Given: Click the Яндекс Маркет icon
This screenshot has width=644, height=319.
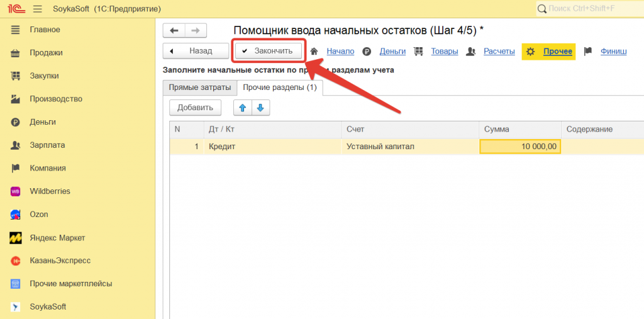Looking at the screenshot, I should [x=16, y=238].
